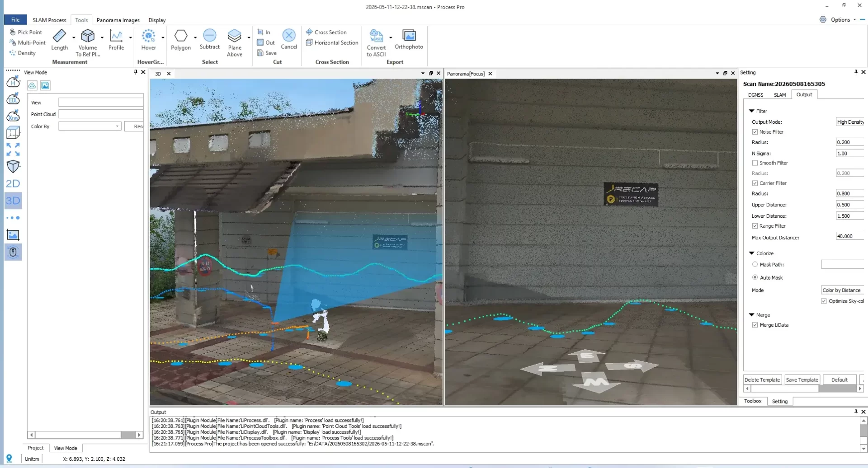This screenshot has width=868, height=468.
Task: Toggle the Noise Filter checkbox
Action: click(x=755, y=132)
